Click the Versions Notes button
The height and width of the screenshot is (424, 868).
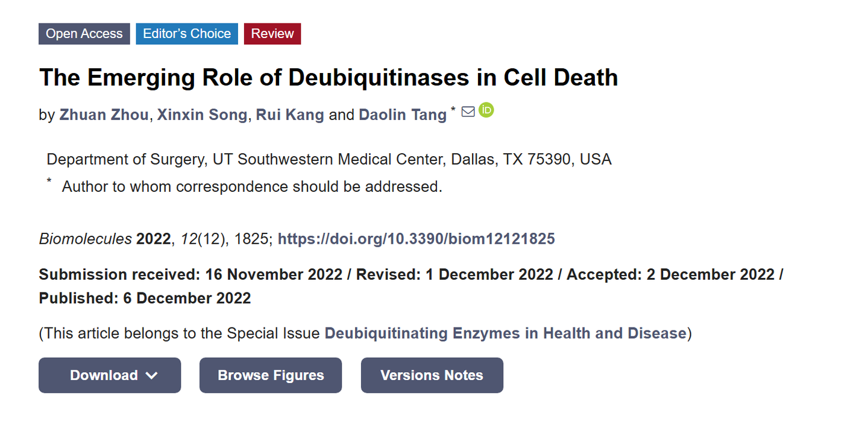[x=432, y=375]
